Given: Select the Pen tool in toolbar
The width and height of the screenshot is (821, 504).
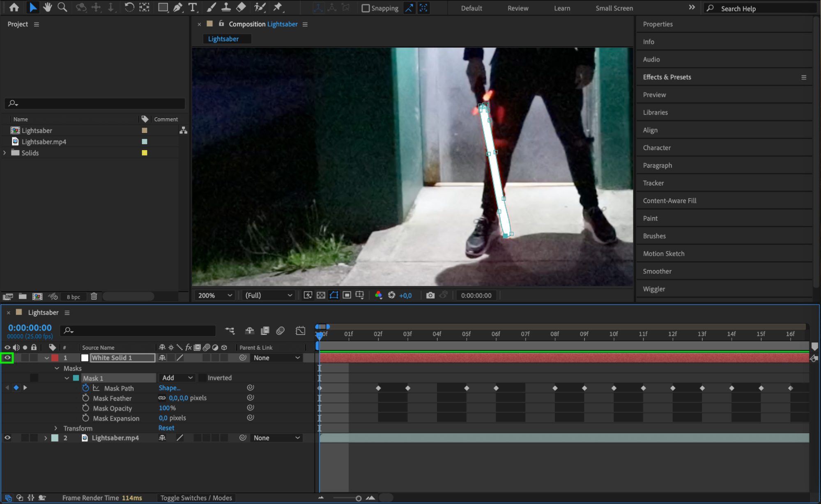Looking at the screenshot, I should click(178, 7).
